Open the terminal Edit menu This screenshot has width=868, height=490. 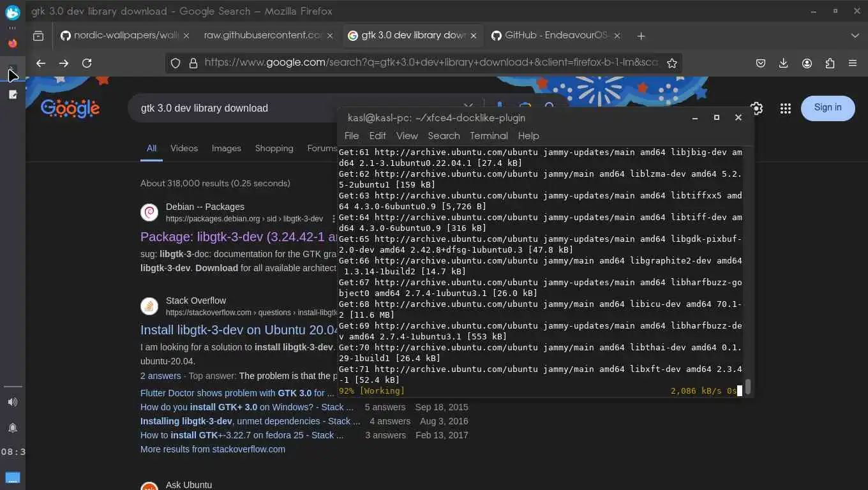[377, 136]
